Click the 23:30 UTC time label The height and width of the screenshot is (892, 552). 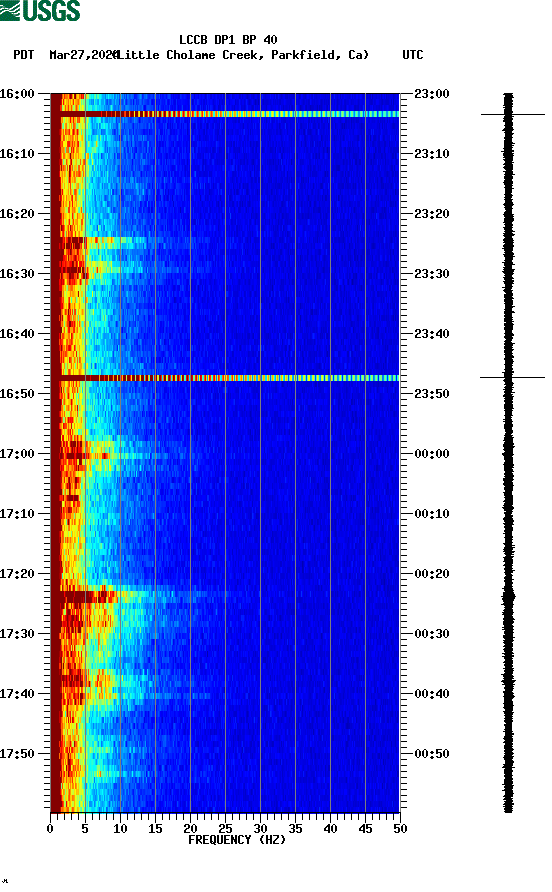(x=432, y=274)
